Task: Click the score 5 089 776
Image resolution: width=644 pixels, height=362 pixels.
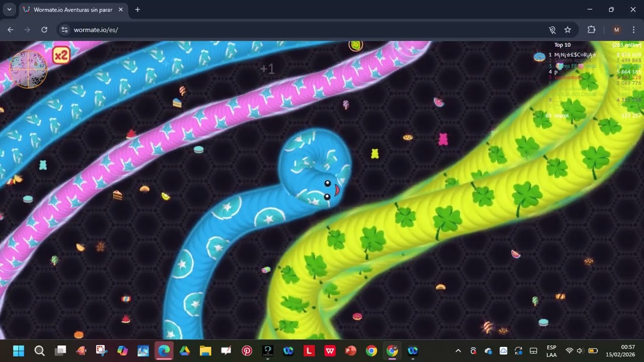Action: click(x=629, y=83)
